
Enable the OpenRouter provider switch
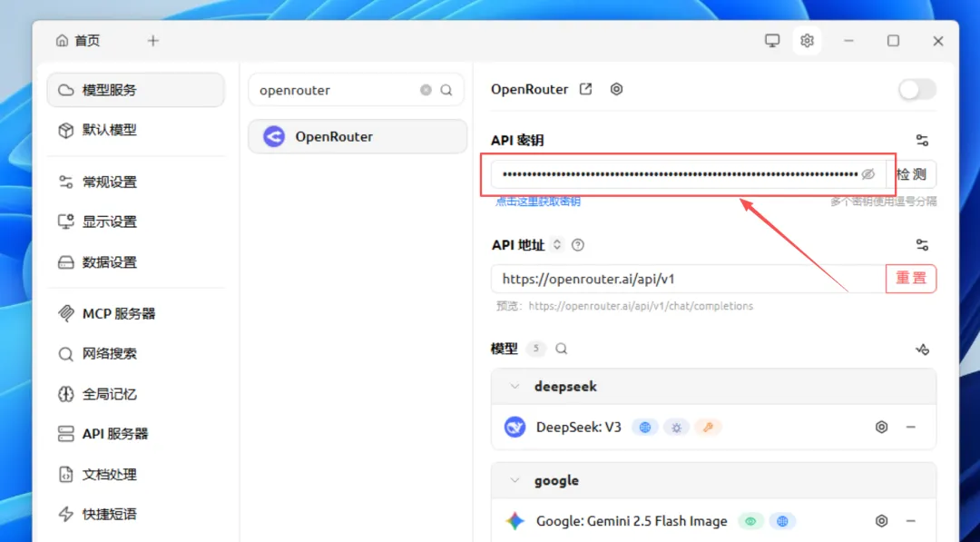point(917,89)
